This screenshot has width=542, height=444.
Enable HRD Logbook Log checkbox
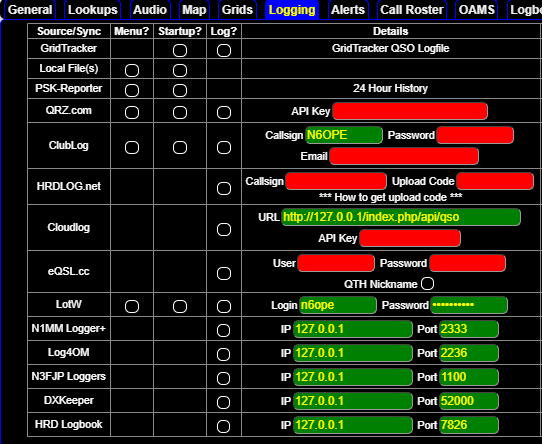pyautogui.click(x=223, y=426)
